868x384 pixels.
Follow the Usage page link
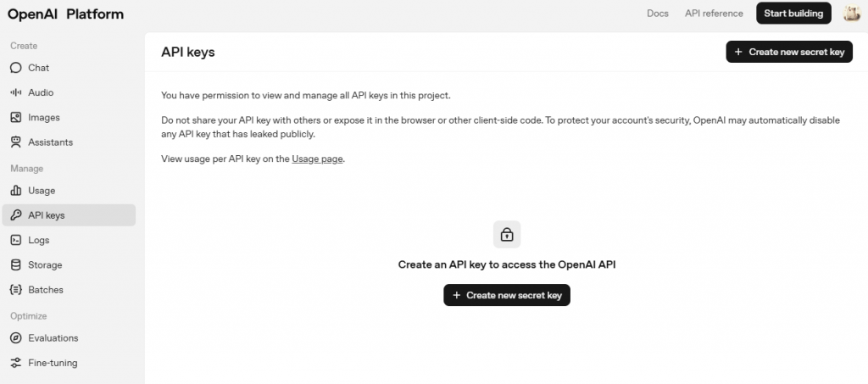pyautogui.click(x=317, y=159)
